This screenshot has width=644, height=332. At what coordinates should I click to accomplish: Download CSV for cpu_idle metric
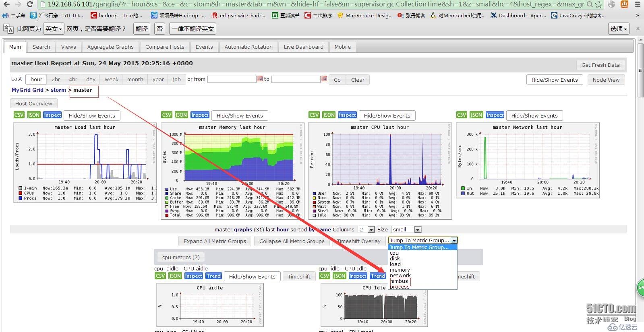click(325, 276)
